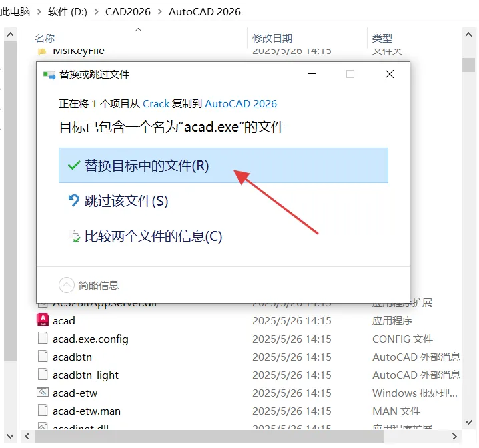Click the file list vertical scrollbar thumb

468,65
